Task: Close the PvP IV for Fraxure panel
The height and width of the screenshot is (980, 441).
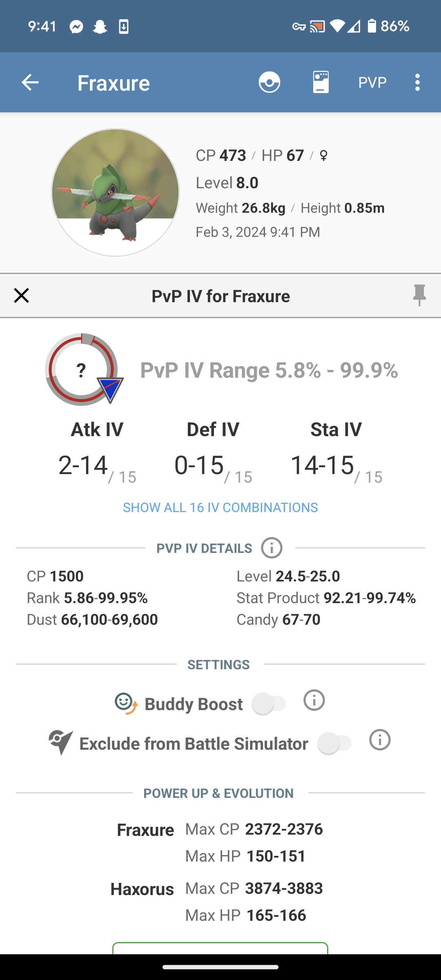Action: coord(21,296)
